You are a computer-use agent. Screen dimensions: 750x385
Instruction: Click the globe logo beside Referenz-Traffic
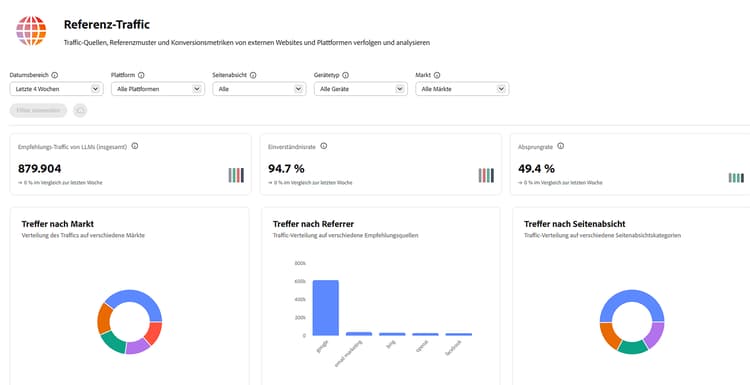(31, 31)
